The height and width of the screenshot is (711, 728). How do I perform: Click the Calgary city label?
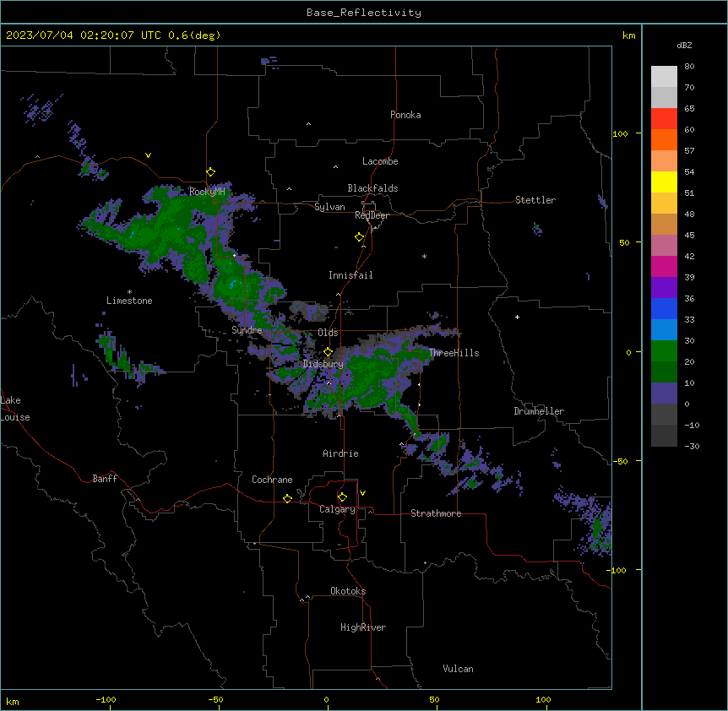(337, 509)
